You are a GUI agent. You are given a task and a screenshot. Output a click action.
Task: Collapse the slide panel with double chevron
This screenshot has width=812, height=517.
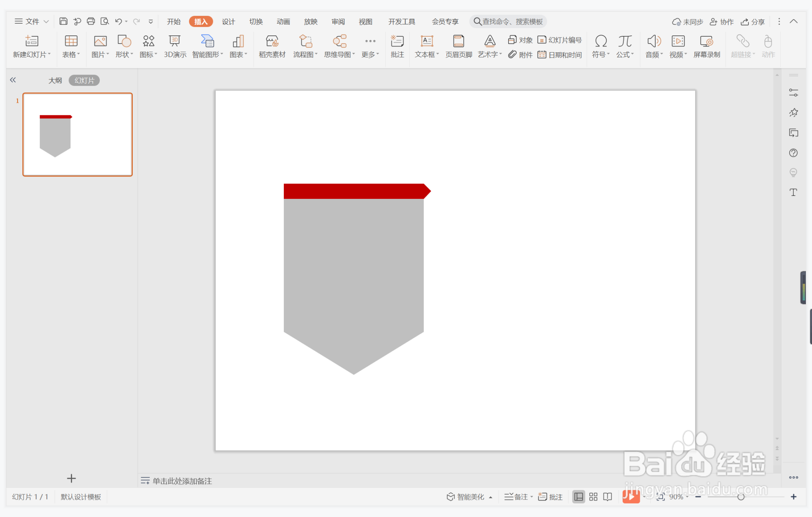[x=13, y=80]
